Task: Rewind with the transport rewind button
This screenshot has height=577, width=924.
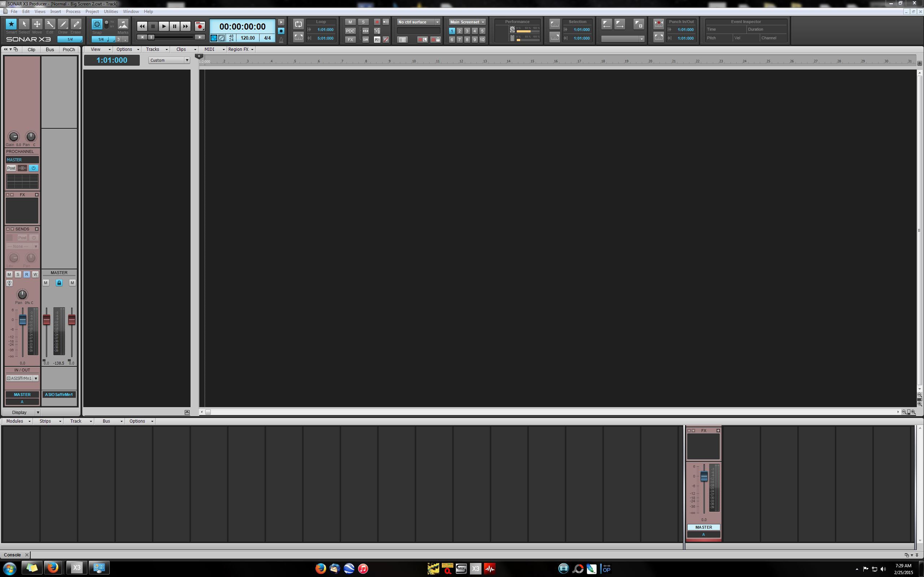Action: click(142, 26)
